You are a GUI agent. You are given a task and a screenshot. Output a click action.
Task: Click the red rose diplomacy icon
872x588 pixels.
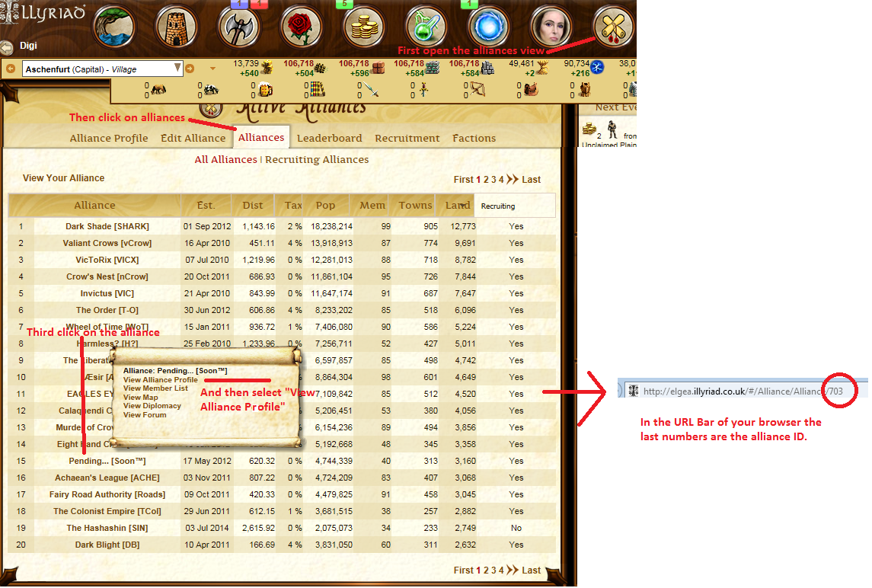[302, 27]
